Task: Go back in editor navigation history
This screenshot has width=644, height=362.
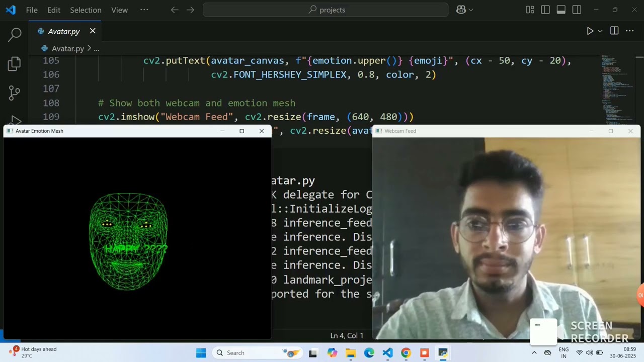Action: click(x=175, y=10)
